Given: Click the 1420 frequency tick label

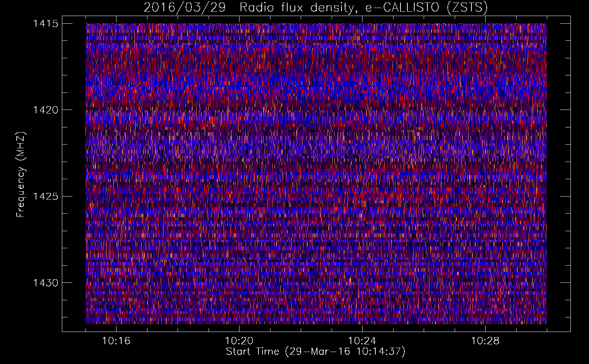Looking at the screenshot, I should (x=46, y=110).
